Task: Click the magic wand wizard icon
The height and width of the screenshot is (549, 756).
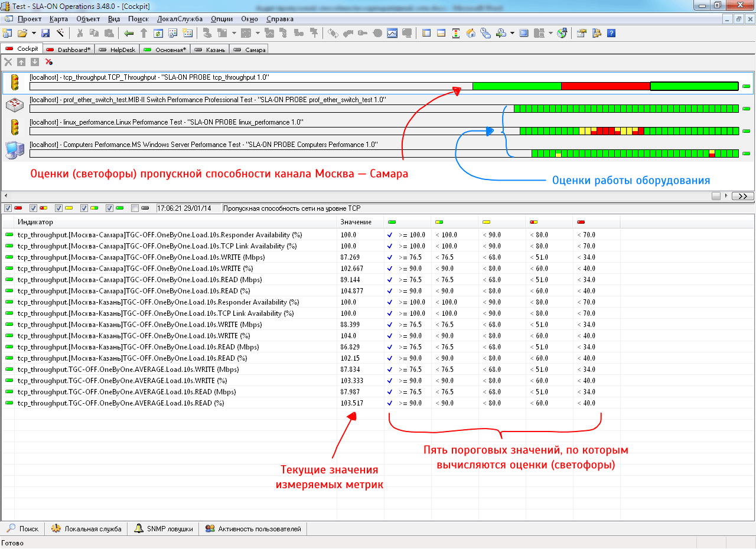Action: [x=60, y=33]
